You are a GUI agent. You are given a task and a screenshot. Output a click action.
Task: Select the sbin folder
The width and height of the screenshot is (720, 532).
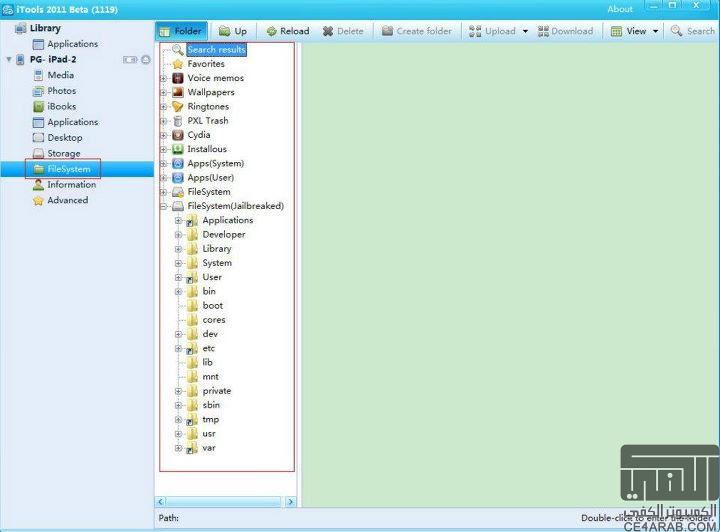[211, 405]
